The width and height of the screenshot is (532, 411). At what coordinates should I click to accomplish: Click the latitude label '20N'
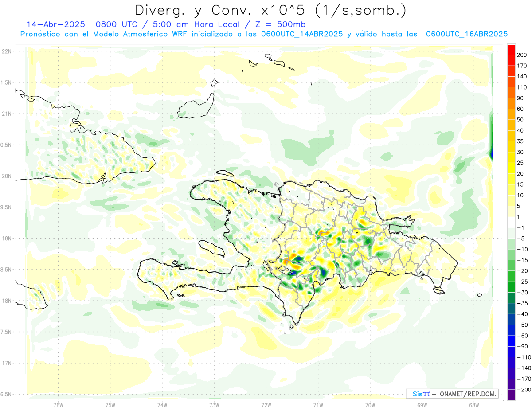6,176
